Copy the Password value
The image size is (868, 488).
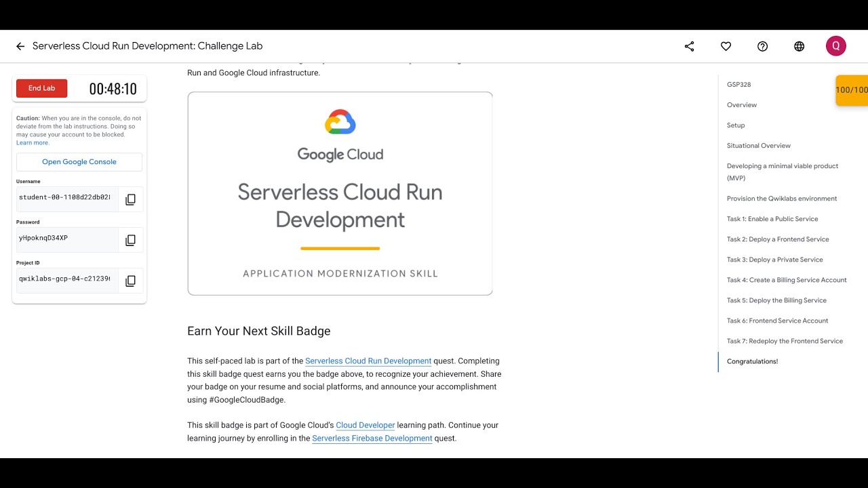(x=130, y=240)
